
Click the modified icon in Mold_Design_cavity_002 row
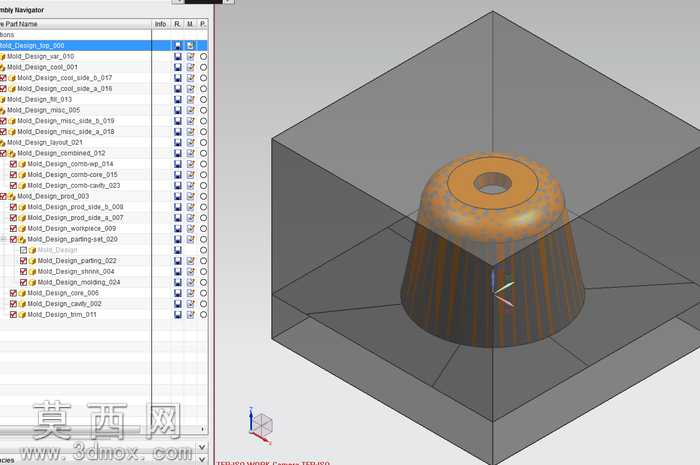click(190, 304)
